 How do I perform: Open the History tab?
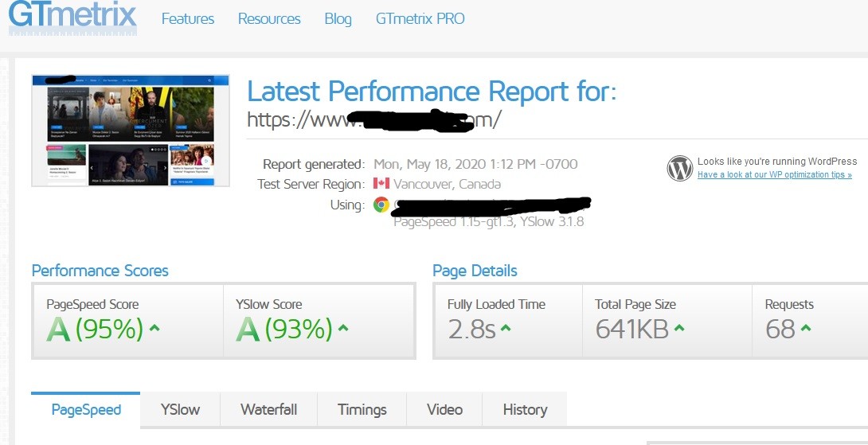[x=525, y=410]
